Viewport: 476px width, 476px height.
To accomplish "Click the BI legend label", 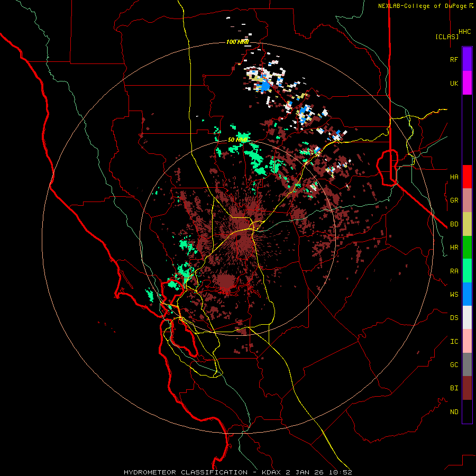I will (x=454, y=388).
